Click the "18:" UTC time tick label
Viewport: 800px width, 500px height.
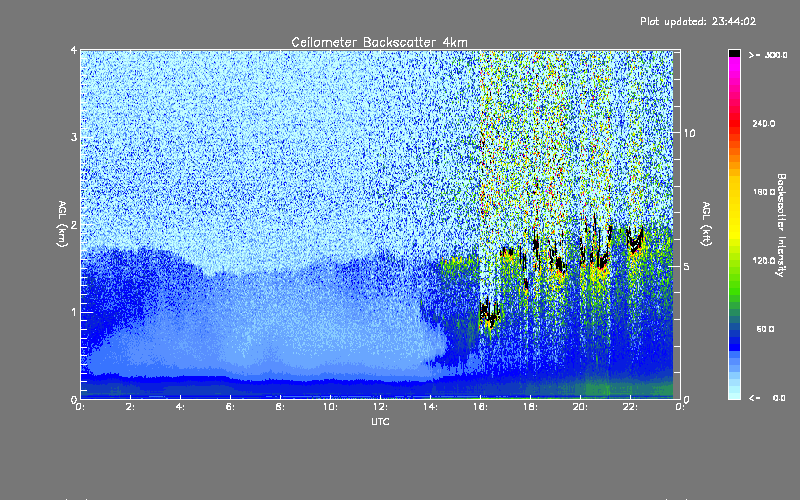click(x=530, y=407)
